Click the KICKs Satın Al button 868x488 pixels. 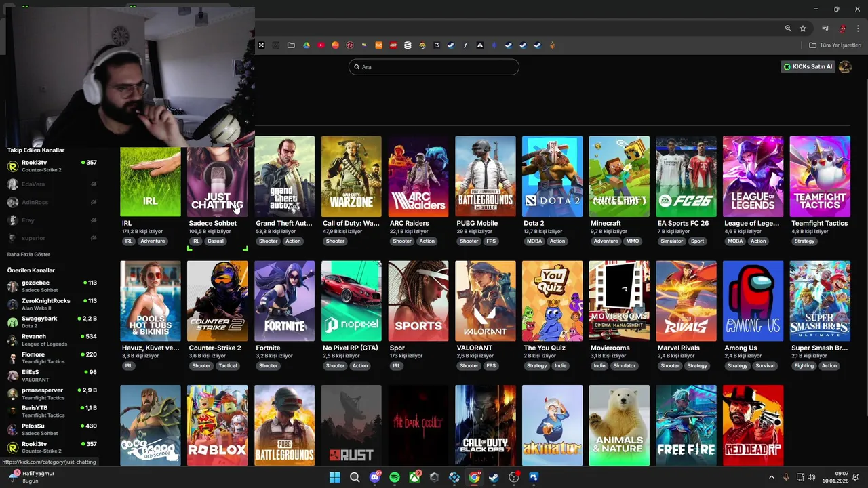coord(808,66)
